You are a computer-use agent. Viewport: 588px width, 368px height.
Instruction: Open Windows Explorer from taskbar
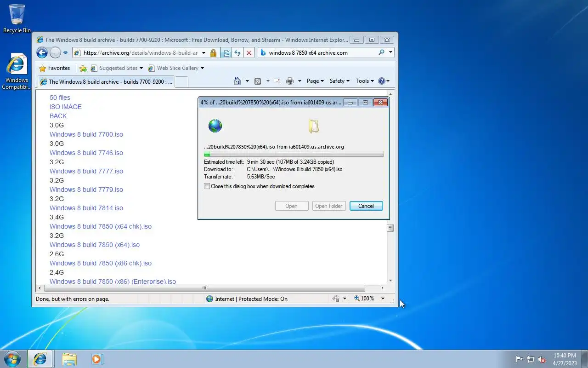click(x=69, y=359)
